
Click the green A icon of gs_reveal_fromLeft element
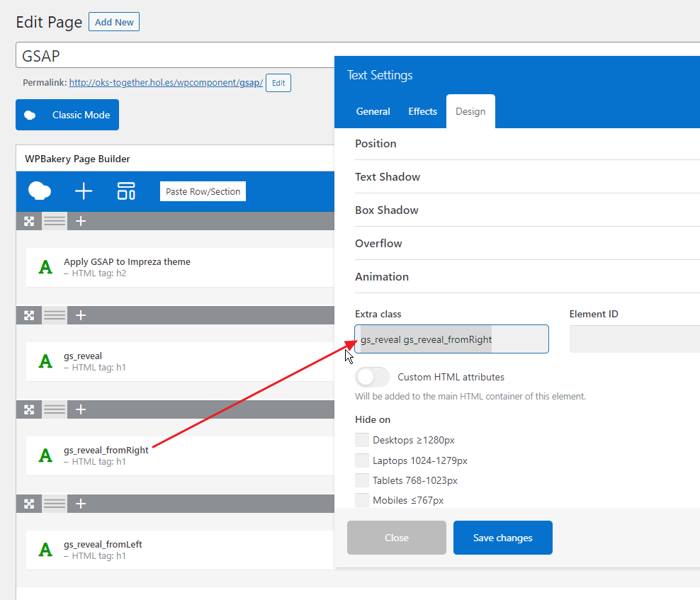45,550
